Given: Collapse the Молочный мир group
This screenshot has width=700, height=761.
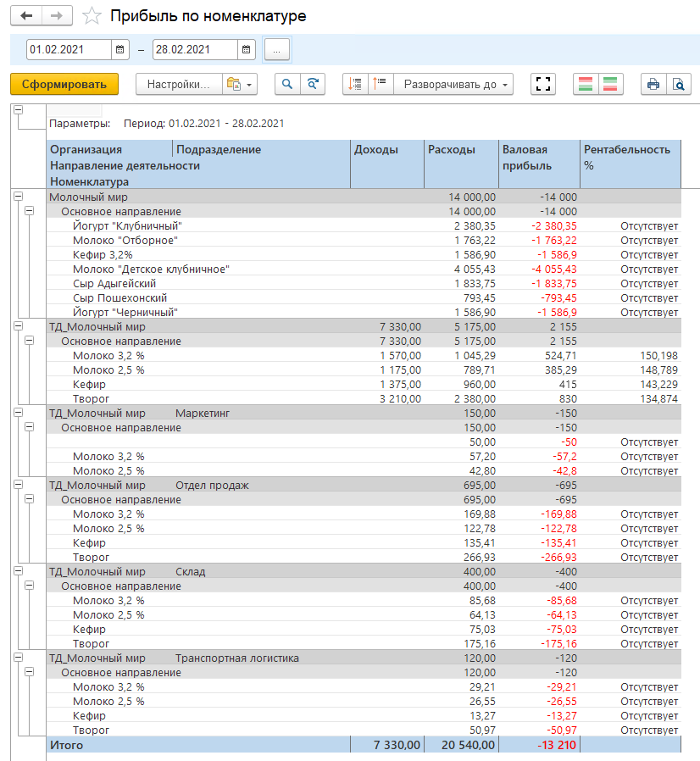Looking at the screenshot, I should click(x=18, y=197).
